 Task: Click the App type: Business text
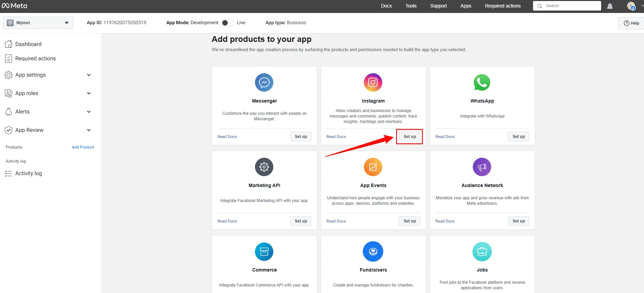coord(286,23)
